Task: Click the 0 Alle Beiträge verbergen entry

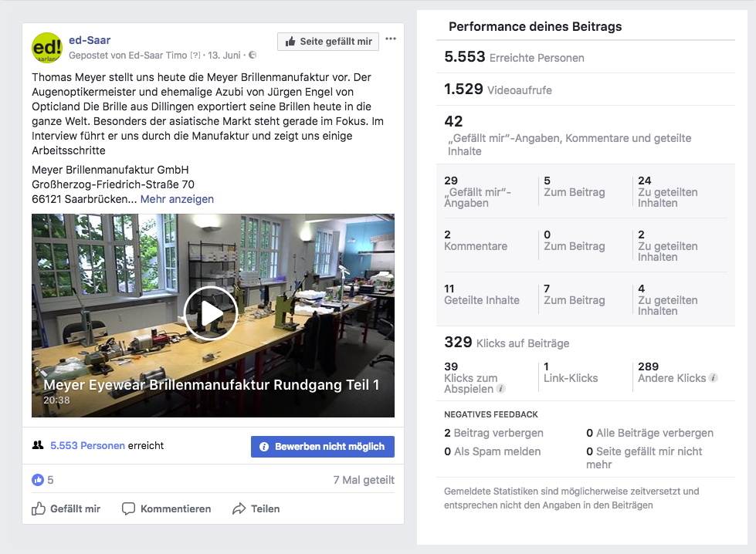Action: 650,433
